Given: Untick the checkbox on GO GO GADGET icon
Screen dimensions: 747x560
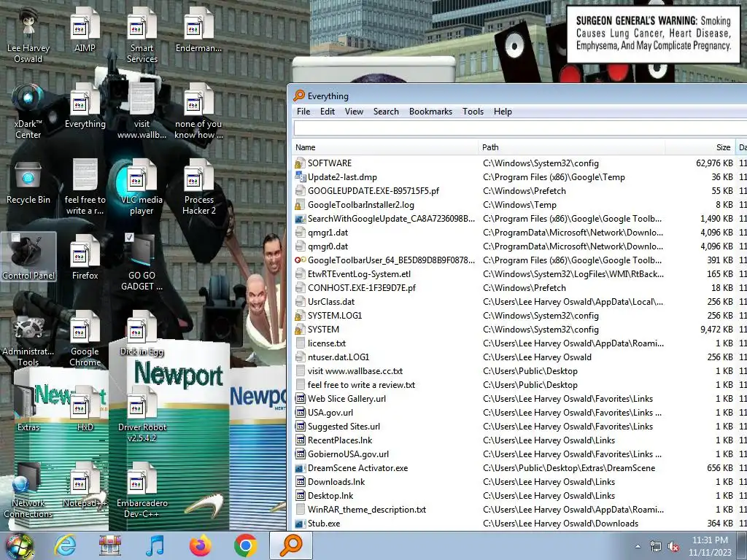Looking at the screenshot, I should click(x=129, y=237).
